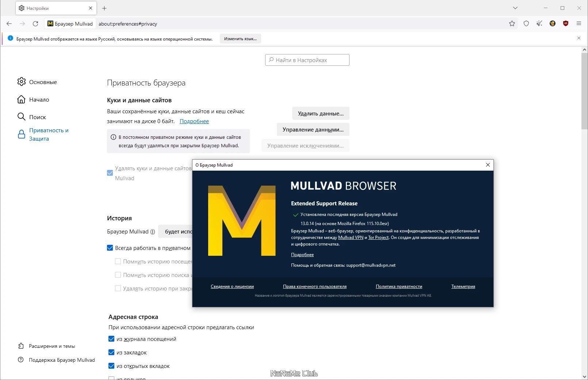The width and height of the screenshot is (588, 380).
Task: Open the Подробнее link about cookies
Action: tap(194, 121)
